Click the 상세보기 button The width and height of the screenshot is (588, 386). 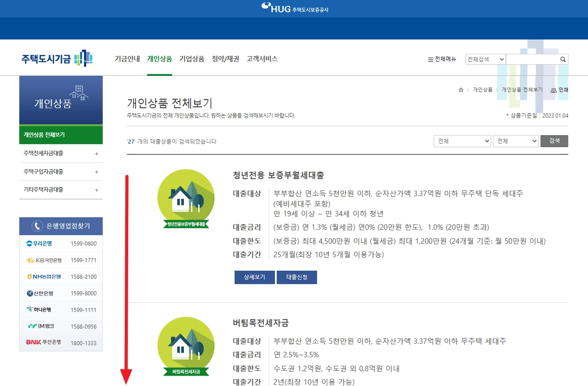tap(254, 277)
